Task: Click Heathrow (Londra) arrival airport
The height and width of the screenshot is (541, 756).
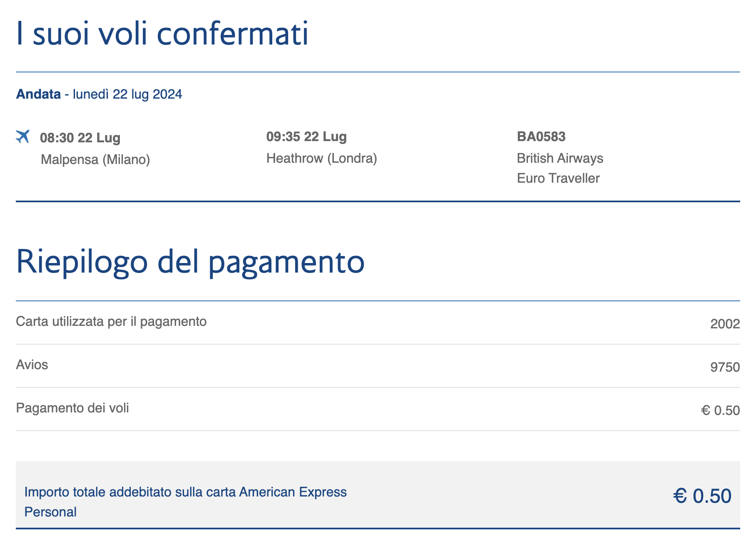Action: pyautogui.click(x=321, y=158)
